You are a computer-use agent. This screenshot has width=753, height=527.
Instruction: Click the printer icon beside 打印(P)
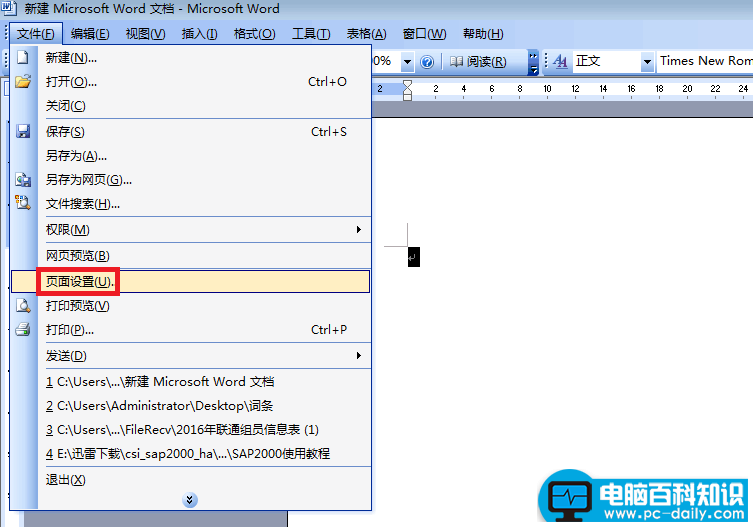(23, 330)
